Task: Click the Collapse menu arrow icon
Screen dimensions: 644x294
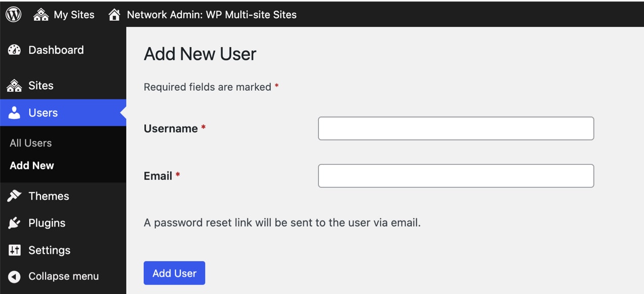Action: (14, 276)
